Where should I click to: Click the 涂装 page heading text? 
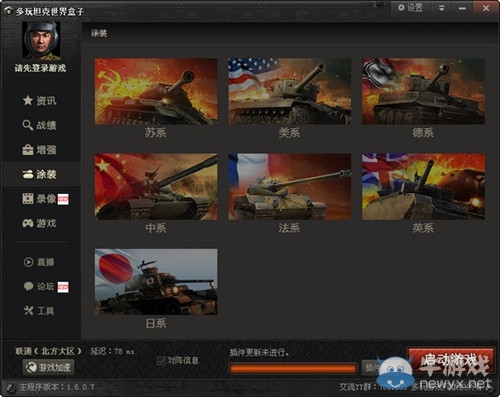[99, 33]
